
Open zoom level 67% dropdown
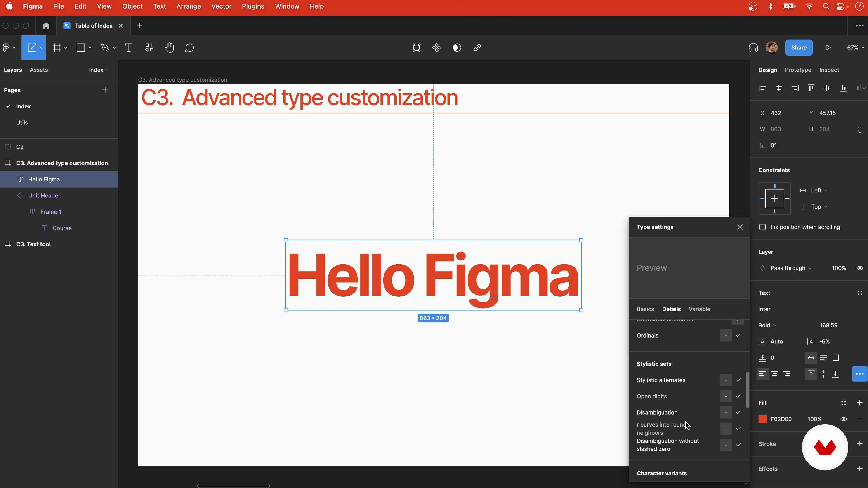coord(856,48)
